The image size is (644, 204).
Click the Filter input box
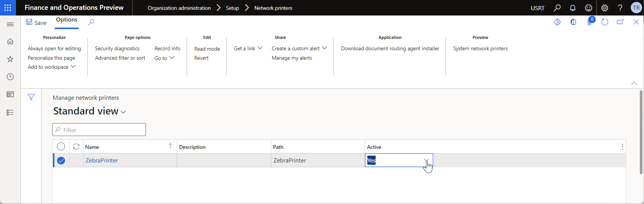pos(99,130)
